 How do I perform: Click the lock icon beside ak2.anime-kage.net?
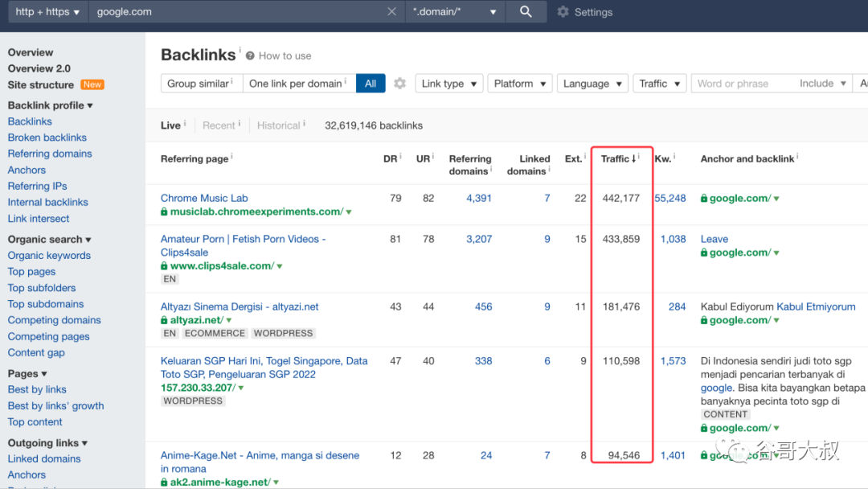tap(164, 483)
